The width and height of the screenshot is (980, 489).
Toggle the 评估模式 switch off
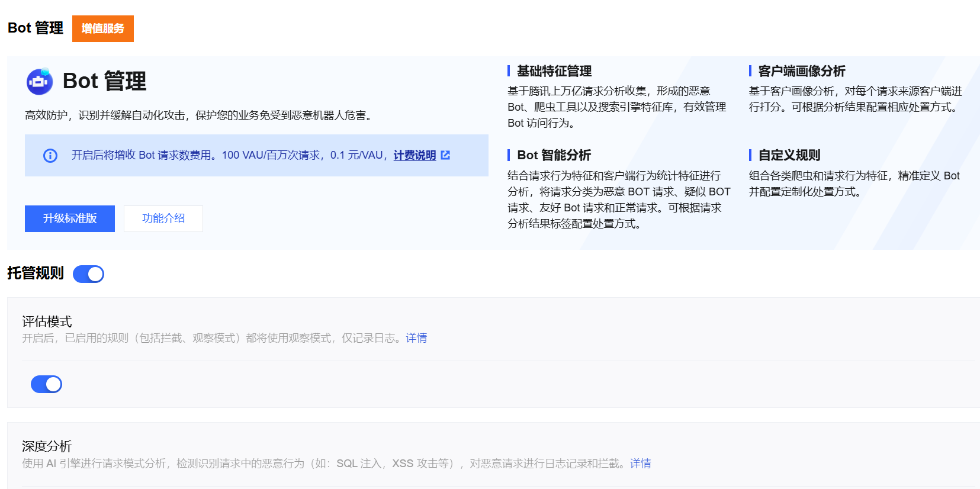coord(46,384)
